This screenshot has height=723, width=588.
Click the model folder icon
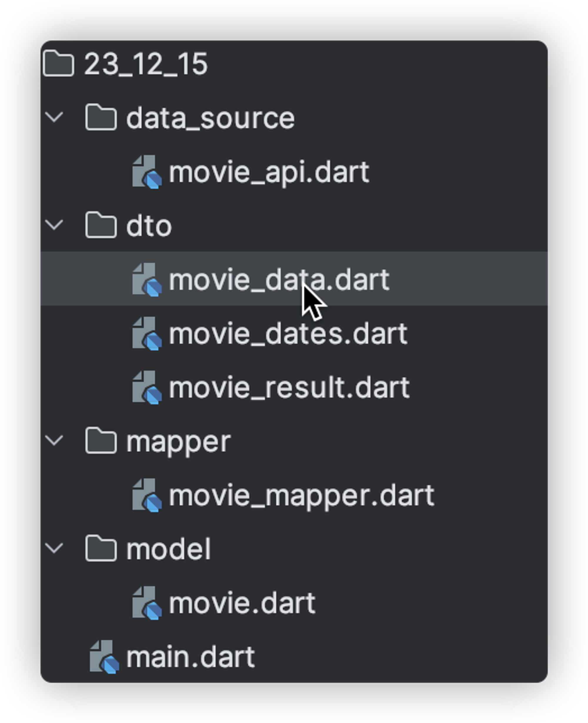(x=101, y=548)
